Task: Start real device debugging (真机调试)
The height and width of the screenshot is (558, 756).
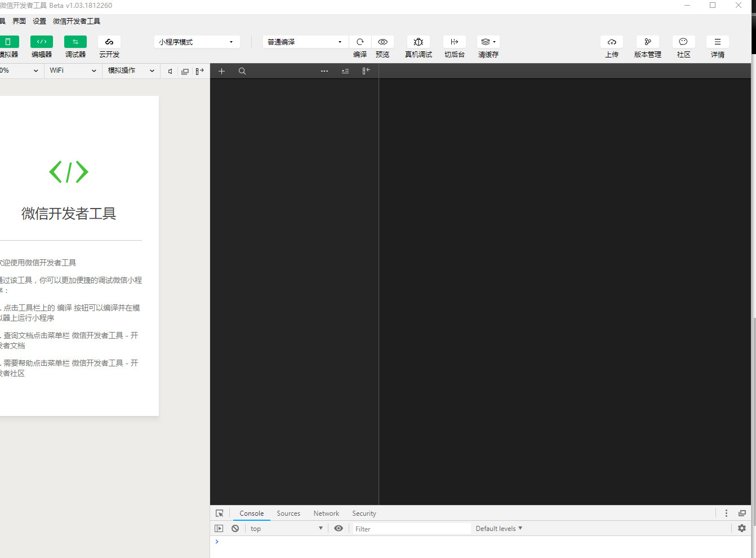Action: pos(419,42)
